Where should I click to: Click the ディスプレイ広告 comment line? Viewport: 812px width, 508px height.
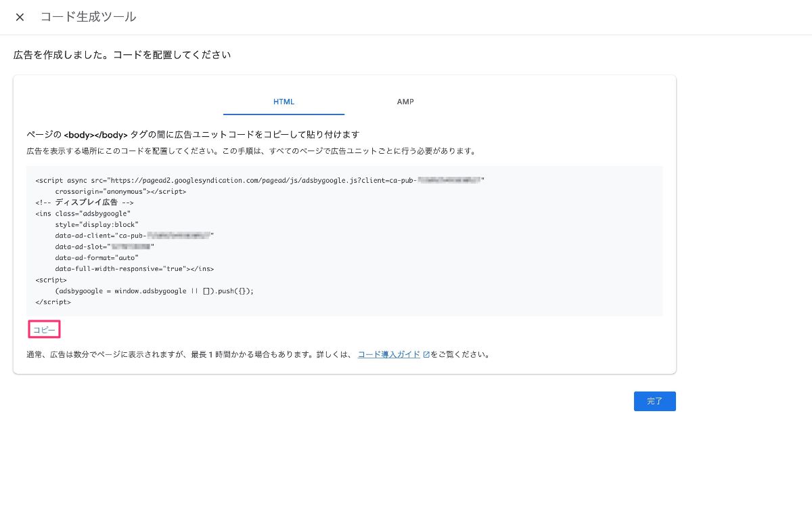(85, 203)
